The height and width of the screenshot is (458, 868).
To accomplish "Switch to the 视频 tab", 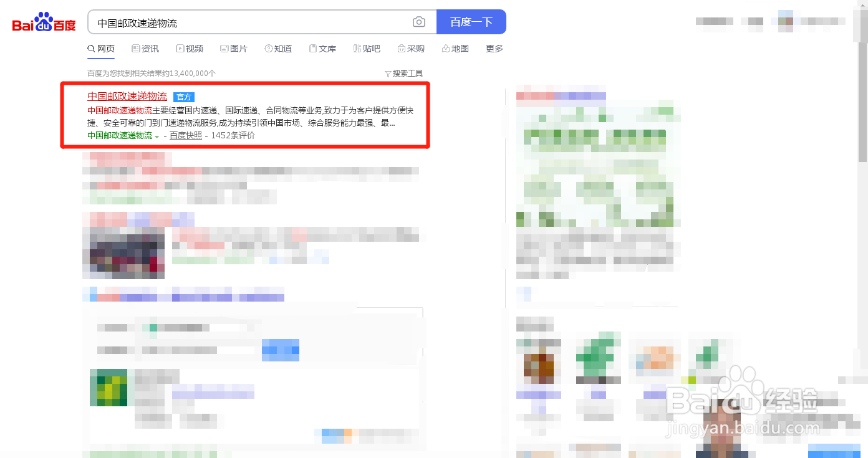I will (190, 49).
